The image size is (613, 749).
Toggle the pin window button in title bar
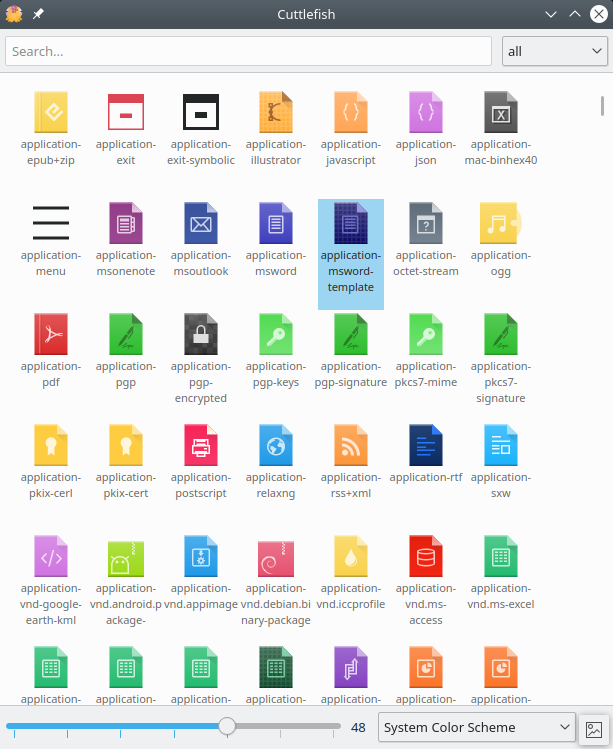[38, 13]
